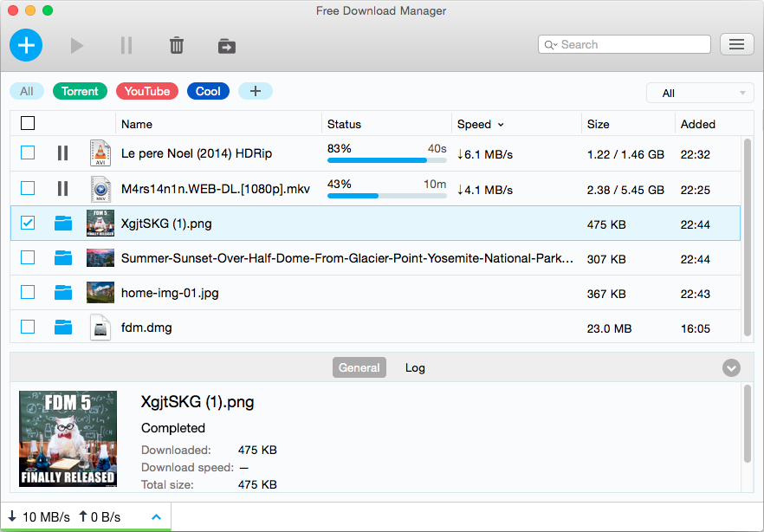Open the hamburger main menu
This screenshot has width=764, height=532.
(736, 44)
